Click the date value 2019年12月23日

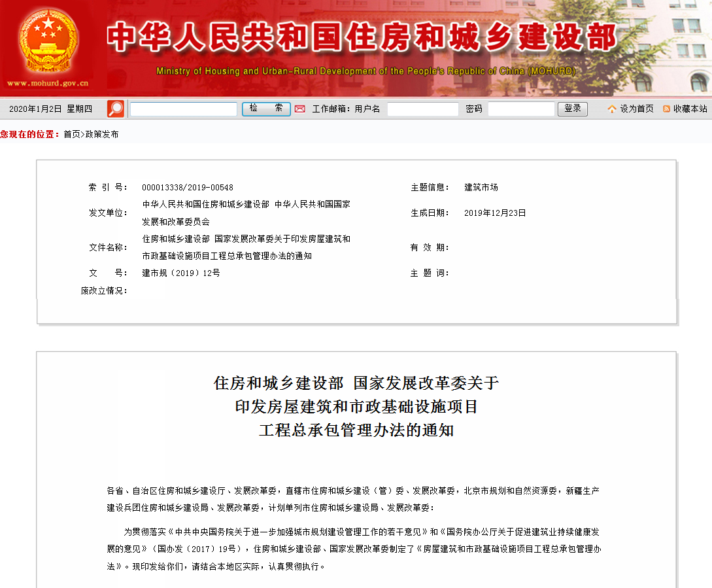tap(495, 213)
